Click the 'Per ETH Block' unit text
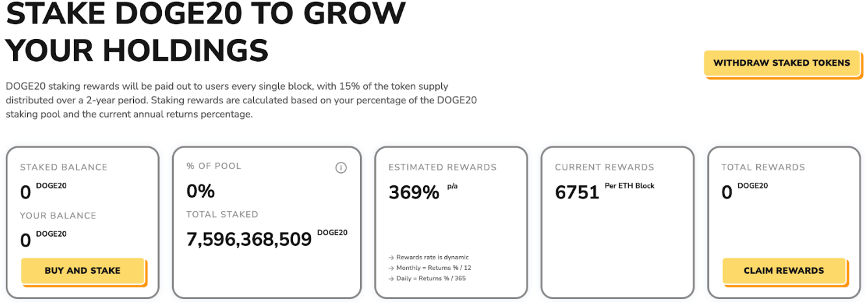 pyautogui.click(x=630, y=186)
